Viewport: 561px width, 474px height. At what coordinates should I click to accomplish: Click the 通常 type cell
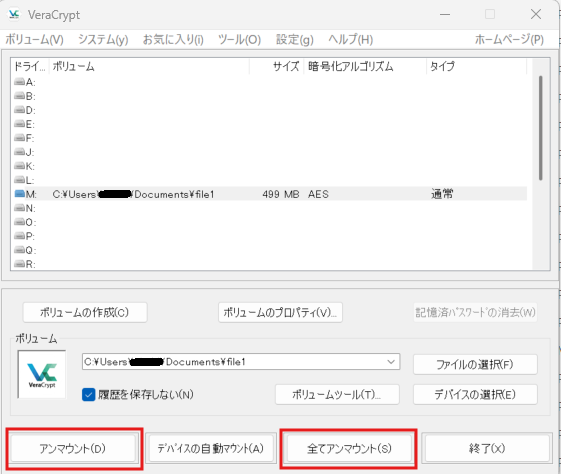click(442, 194)
